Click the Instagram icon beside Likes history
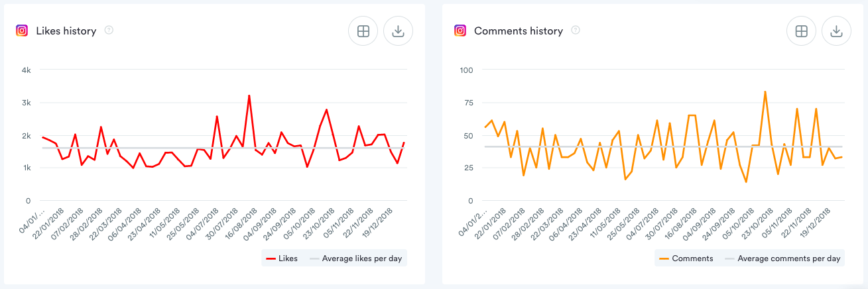The width and height of the screenshot is (868, 289). pyautogui.click(x=22, y=30)
